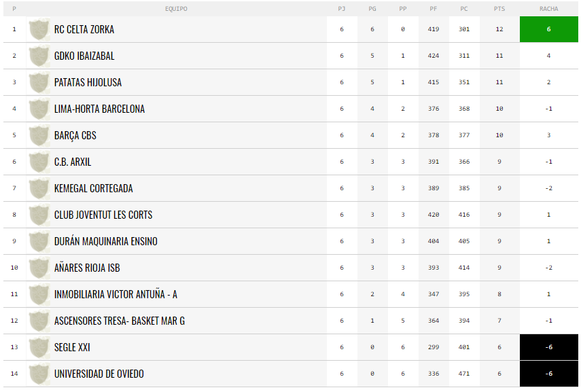
Task: Select the Segle XXI team badge
Action: 39,347
